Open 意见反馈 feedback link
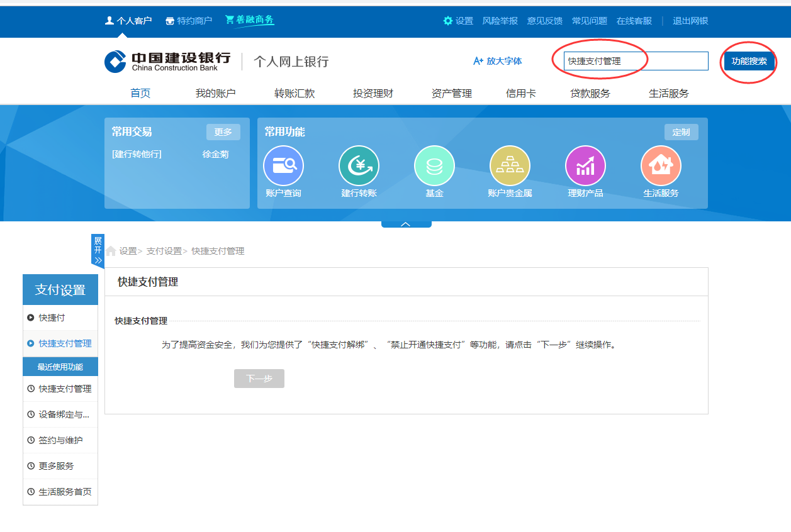791x532 pixels. tap(545, 21)
